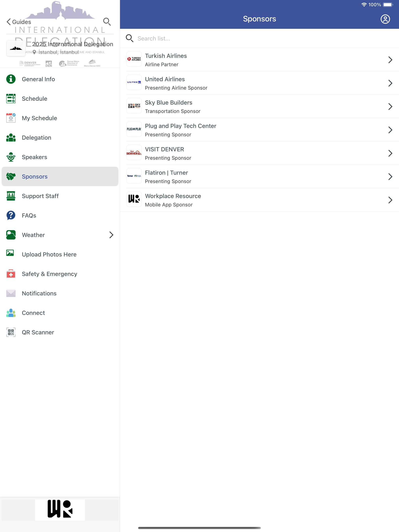Tap the guide skyline thumbnail
This screenshot has height=532, width=399.
click(x=16, y=48)
